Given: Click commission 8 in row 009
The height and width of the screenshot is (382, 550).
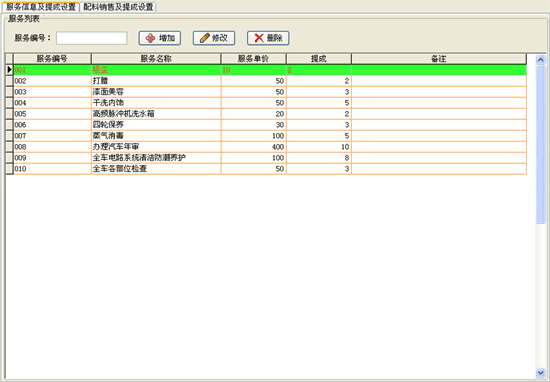Looking at the screenshot, I should point(347,158).
